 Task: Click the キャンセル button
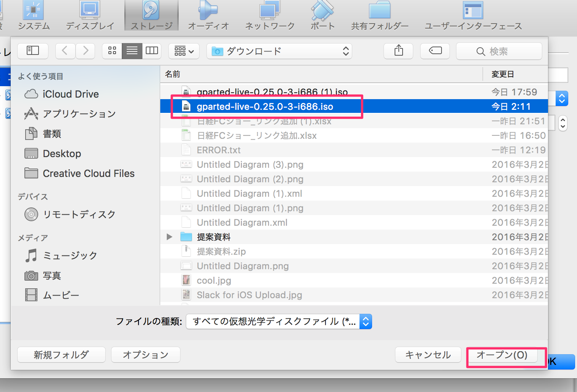tap(428, 355)
